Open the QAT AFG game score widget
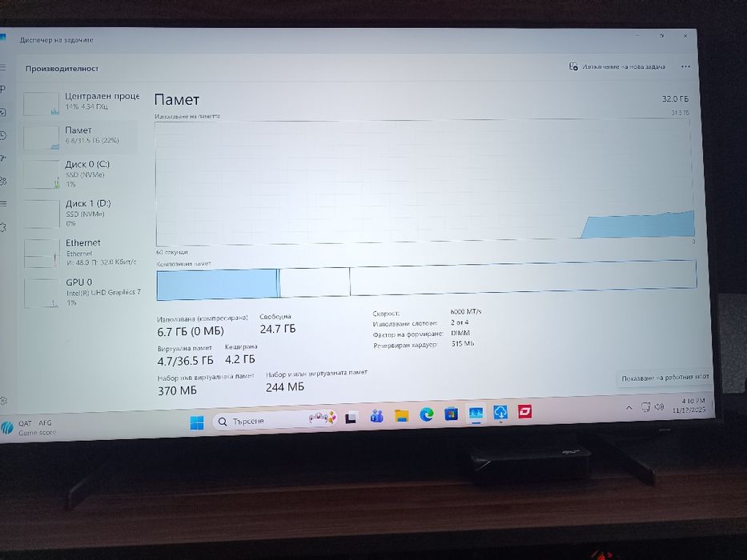 (x=29, y=428)
